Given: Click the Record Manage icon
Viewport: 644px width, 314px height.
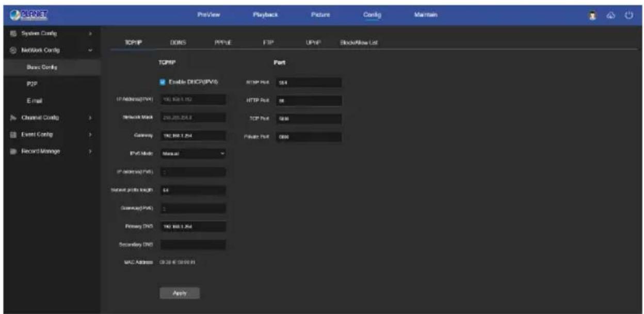Looking at the screenshot, I should [x=12, y=152].
